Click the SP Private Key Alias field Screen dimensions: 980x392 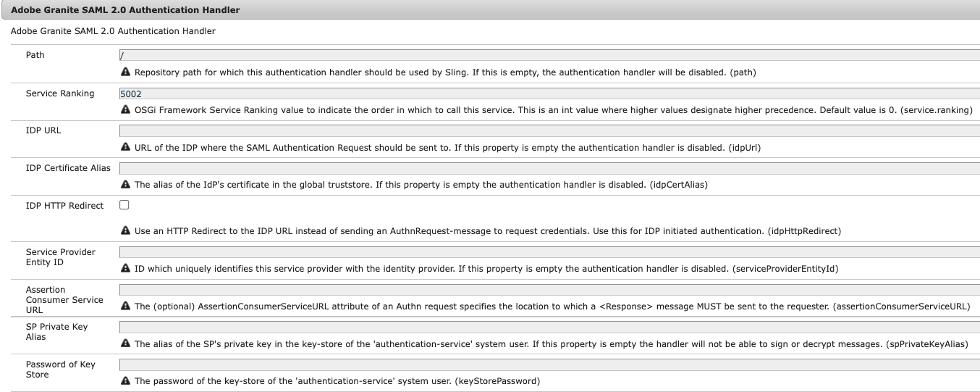coord(549,327)
